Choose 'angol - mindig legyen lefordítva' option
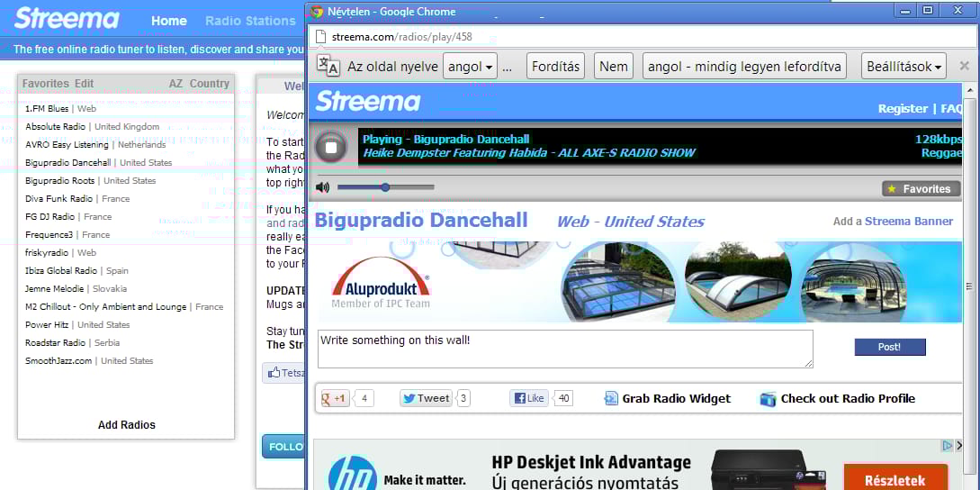 click(x=744, y=66)
